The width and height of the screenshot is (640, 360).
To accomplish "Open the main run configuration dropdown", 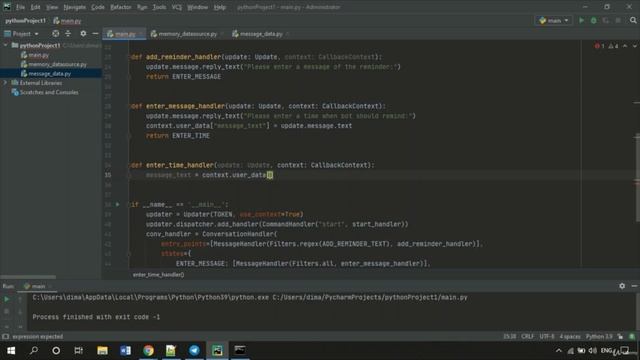I will point(553,20).
